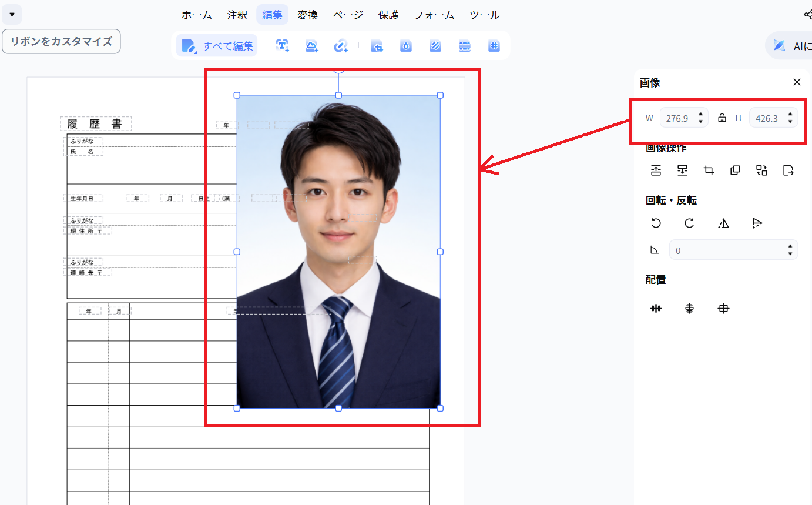Open the 変換 menu tab
812x505 pixels.
point(307,15)
